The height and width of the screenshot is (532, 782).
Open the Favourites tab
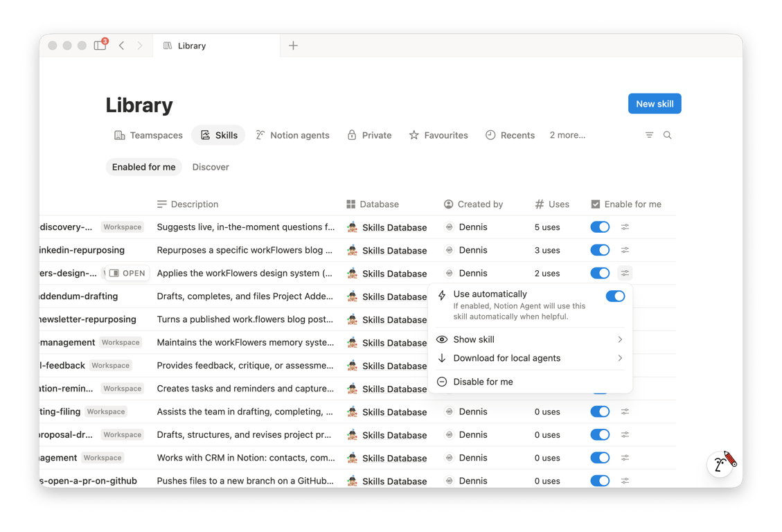tap(438, 135)
